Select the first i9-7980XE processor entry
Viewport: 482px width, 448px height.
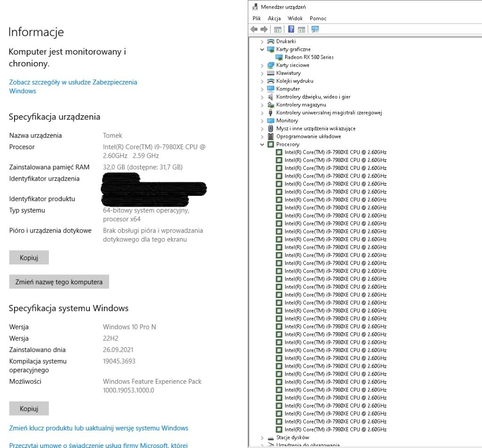[335, 152]
